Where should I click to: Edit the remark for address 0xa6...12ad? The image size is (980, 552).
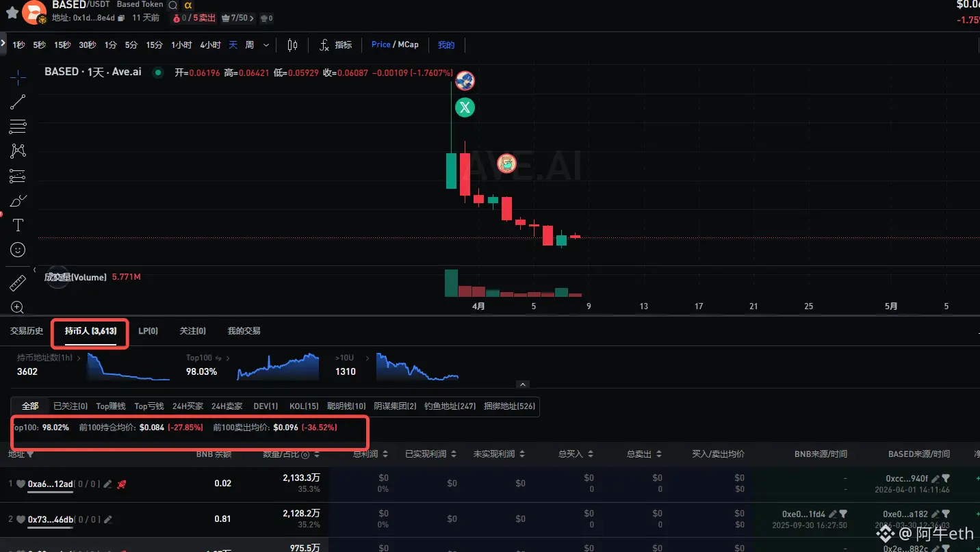(x=107, y=484)
